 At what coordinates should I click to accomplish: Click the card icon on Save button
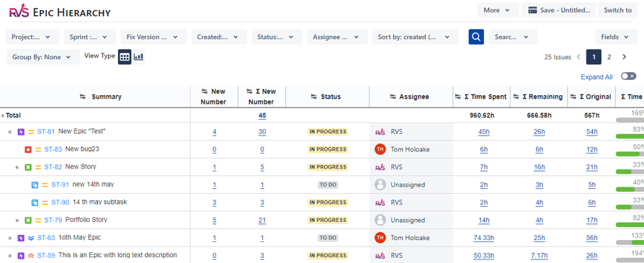(532, 10)
